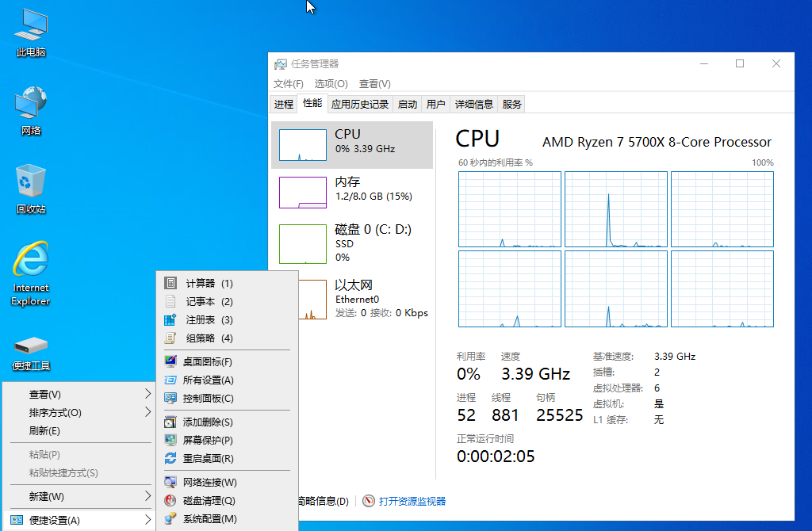This screenshot has width=812, height=531.
Task: Click the 简略信息(D) button
Action: coord(323,501)
